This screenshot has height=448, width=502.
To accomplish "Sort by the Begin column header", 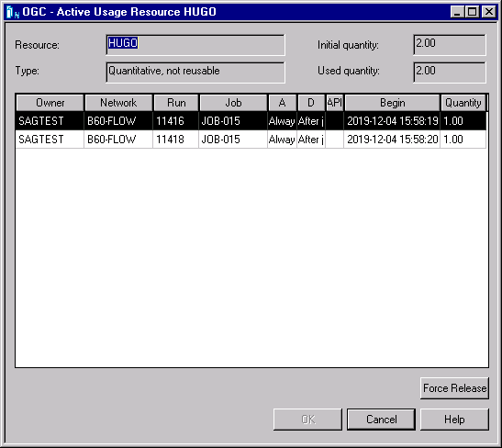I will (392, 103).
